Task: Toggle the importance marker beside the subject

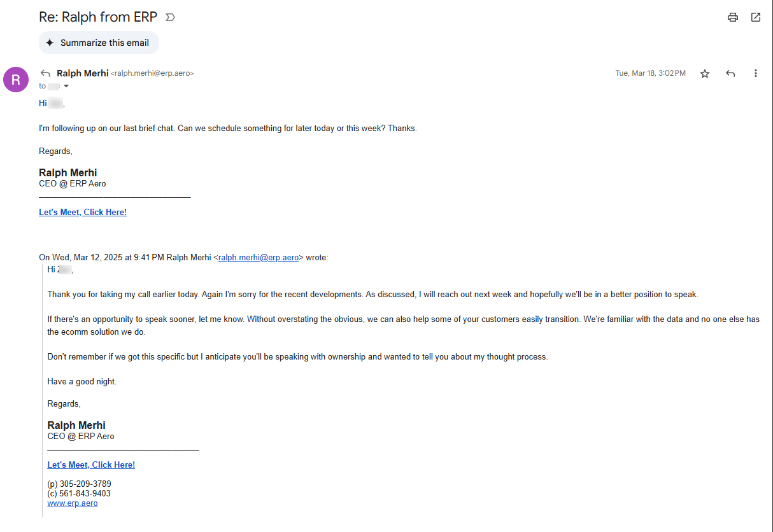Action: [x=170, y=17]
